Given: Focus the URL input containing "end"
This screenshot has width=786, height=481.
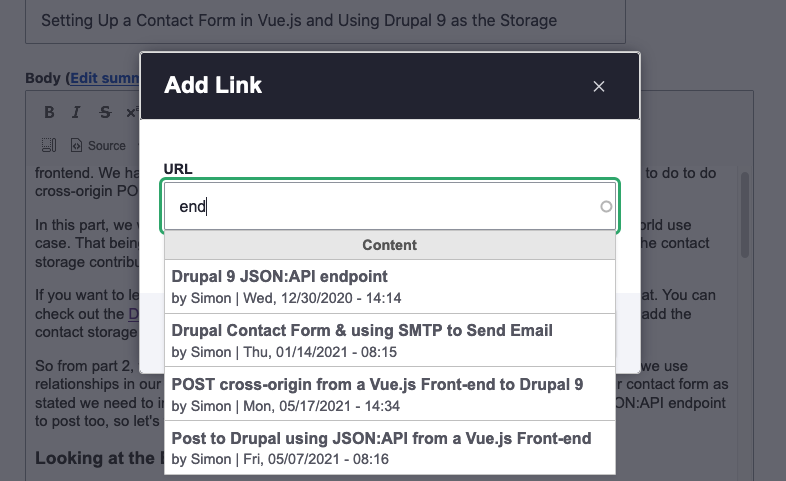Looking at the screenshot, I should pos(389,206).
